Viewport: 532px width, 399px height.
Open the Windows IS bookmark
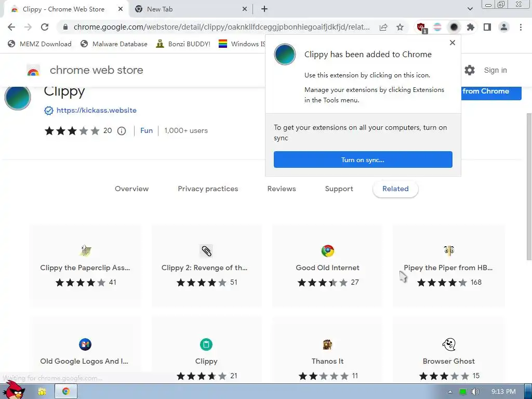[x=242, y=44]
